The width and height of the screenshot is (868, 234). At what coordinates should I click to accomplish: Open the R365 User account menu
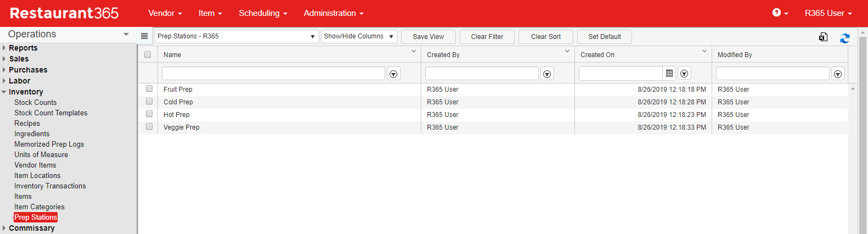click(x=828, y=13)
